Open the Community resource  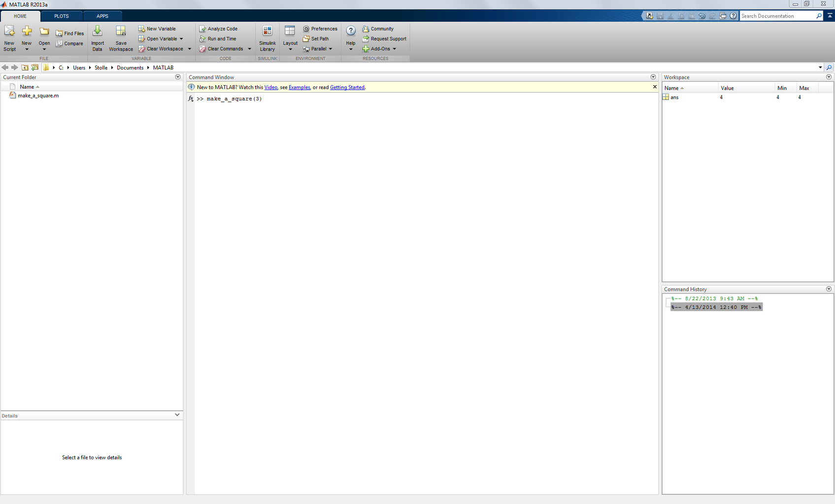tap(378, 29)
